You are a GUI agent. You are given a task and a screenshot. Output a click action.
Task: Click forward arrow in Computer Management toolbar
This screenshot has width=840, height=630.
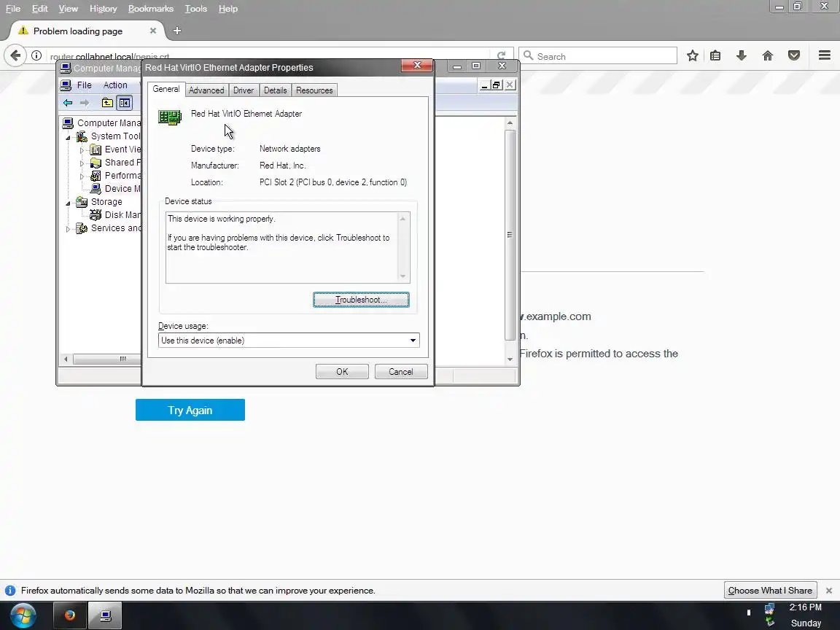click(85, 103)
